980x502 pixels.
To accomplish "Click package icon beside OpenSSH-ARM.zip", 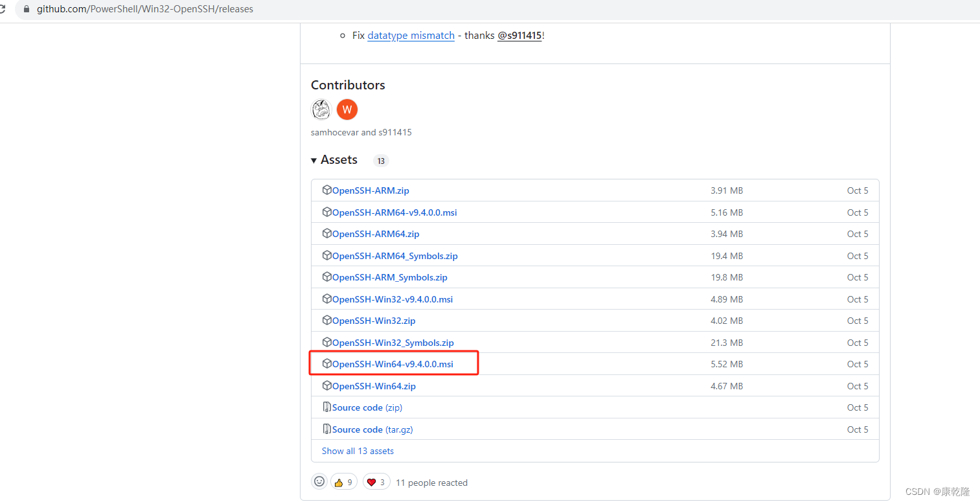I will [x=327, y=190].
